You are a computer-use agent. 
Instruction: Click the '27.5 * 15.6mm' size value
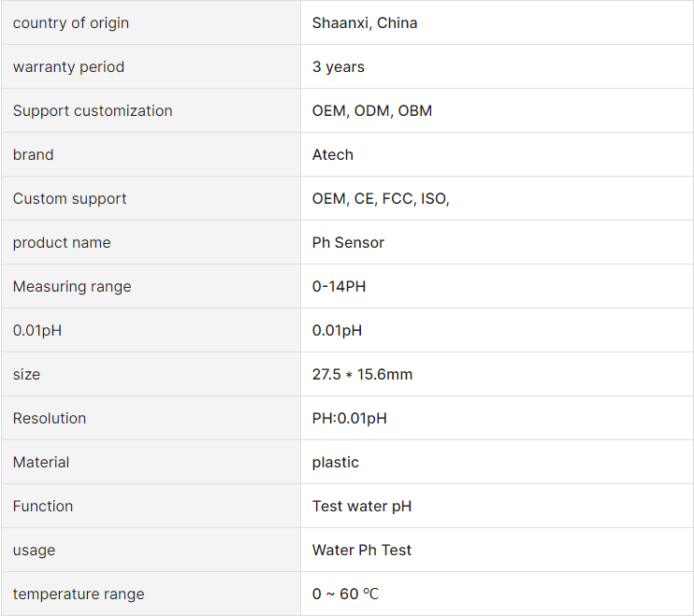pos(362,374)
